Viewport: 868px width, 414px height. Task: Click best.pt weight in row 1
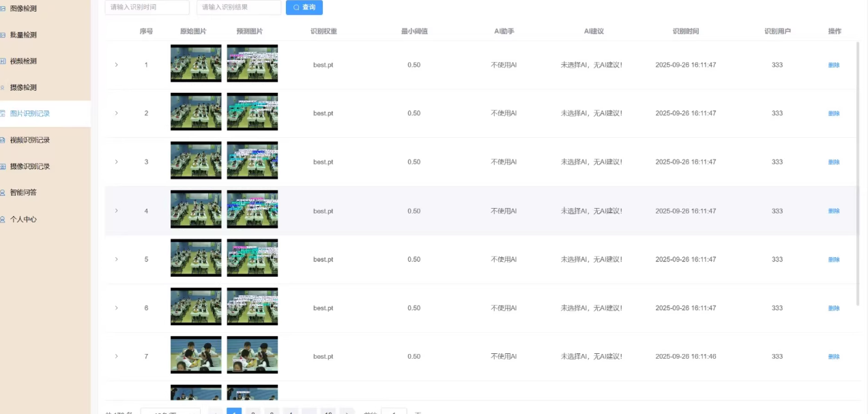tap(323, 65)
